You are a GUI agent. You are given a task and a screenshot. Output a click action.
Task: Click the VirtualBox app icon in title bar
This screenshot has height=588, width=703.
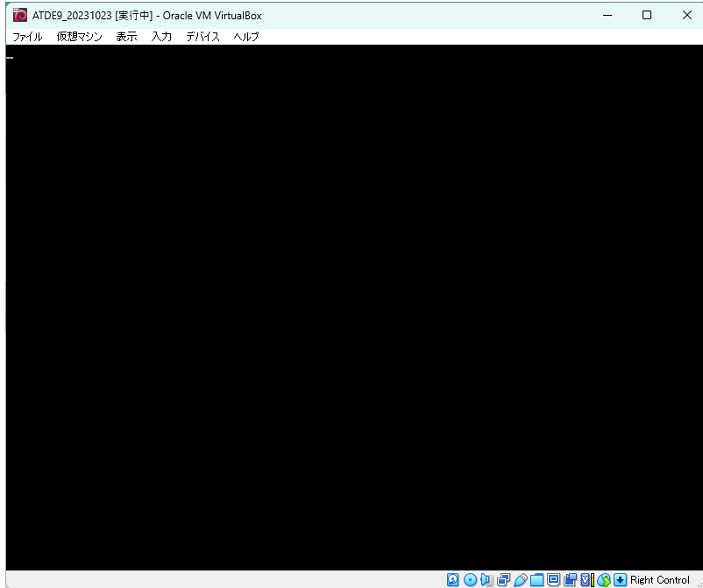(x=20, y=15)
